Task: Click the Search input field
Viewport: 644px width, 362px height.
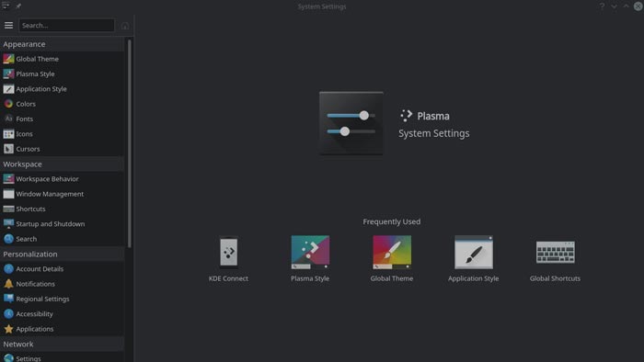Action: pos(66,26)
